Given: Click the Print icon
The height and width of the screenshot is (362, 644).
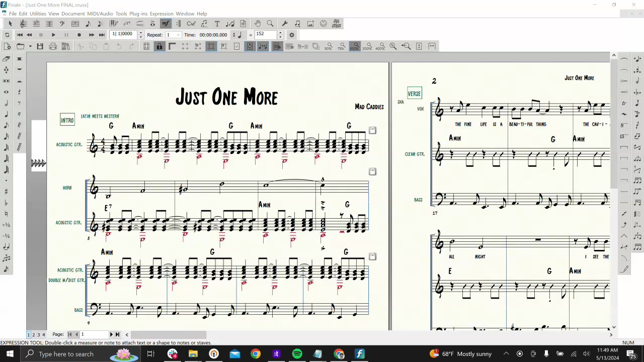Looking at the screenshot, I should pos(53,46).
